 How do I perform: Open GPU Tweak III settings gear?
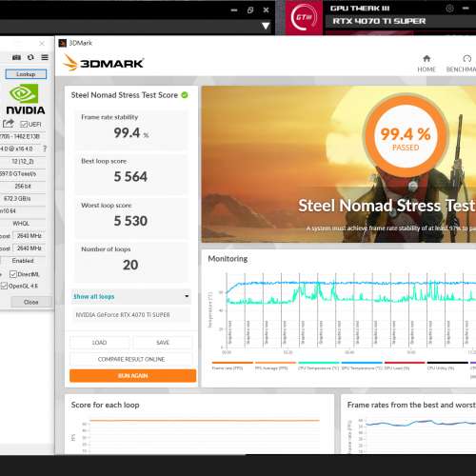pos(449,9)
